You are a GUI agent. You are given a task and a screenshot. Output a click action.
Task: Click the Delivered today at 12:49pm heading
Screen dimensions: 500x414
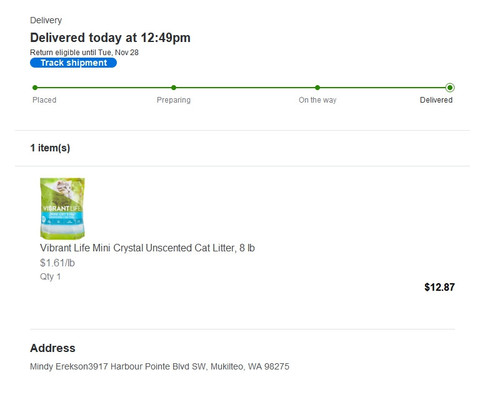pyautogui.click(x=110, y=38)
